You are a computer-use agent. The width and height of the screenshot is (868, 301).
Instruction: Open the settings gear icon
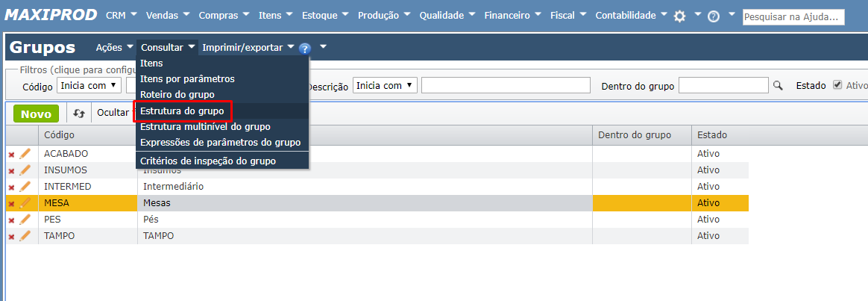[x=680, y=16]
